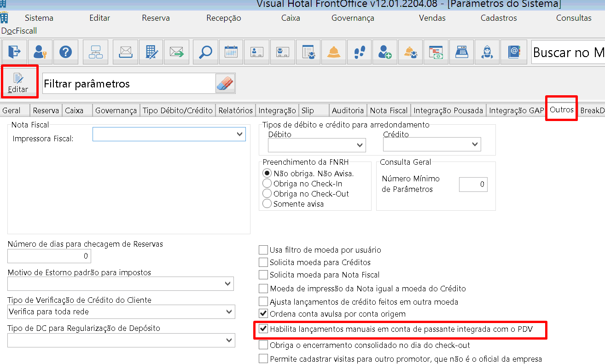Screen dimensions: 605x364
Task: Open the Caixa menu
Action: click(291, 18)
